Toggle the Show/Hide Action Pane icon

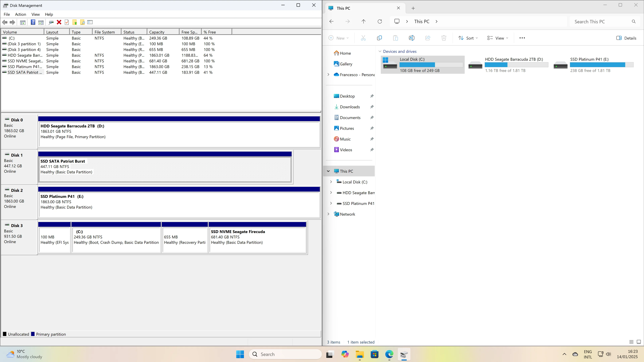41,22
